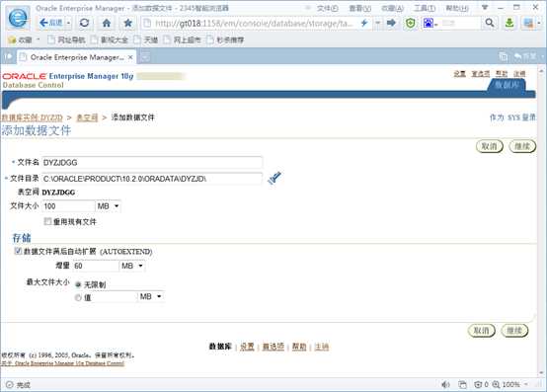This screenshot has height=392, width=547.
Task: Click the footer 首选项 link
Action: click(273, 347)
